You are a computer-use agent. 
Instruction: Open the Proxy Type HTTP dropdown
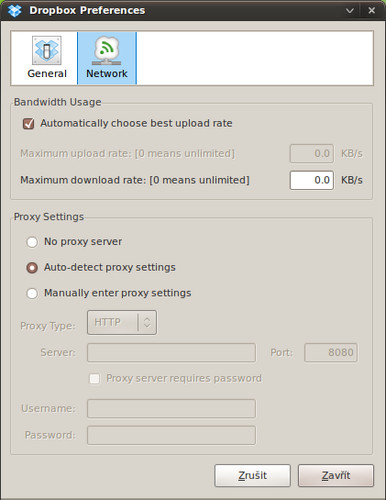point(122,322)
